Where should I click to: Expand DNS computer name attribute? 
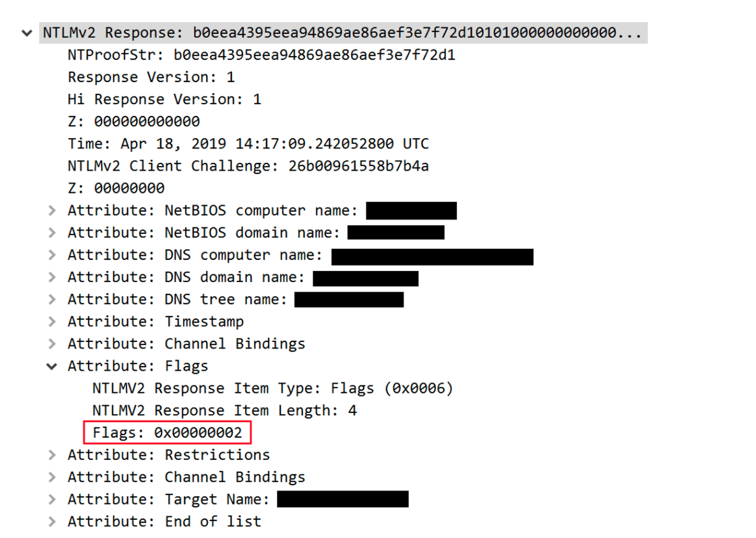tap(52, 255)
